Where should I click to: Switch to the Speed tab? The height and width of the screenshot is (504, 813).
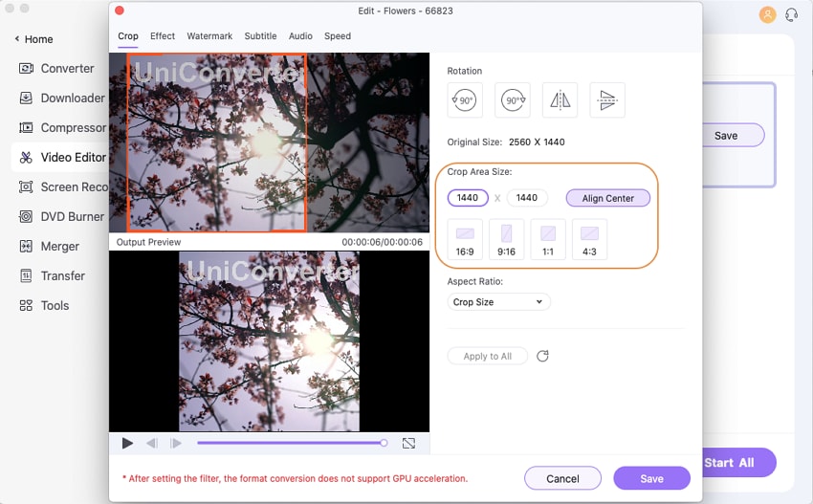(338, 36)
